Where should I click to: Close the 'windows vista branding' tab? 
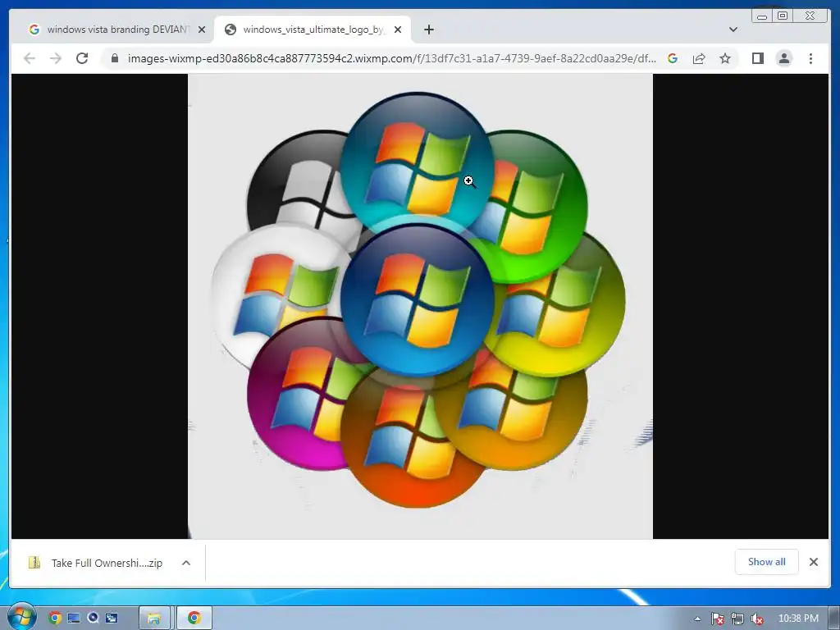pyautogui.click(x=202, y=30)
